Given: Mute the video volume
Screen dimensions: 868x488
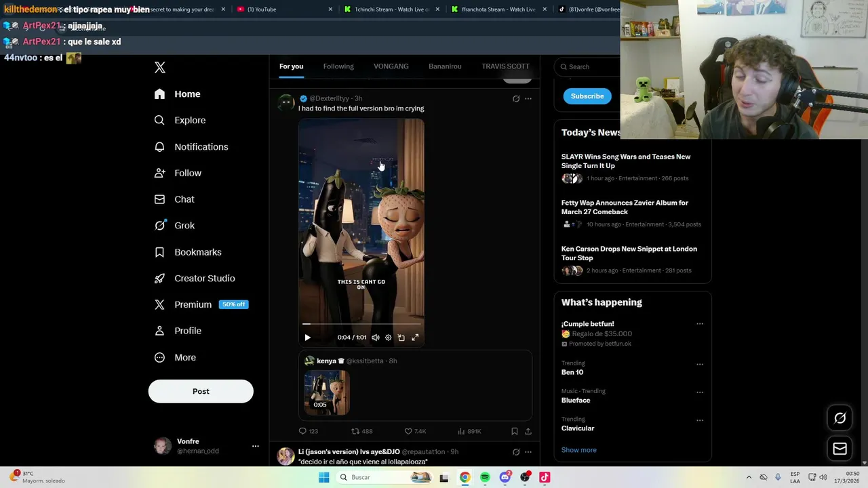Looking at the screenshot, I should click(x=375, y=338).
